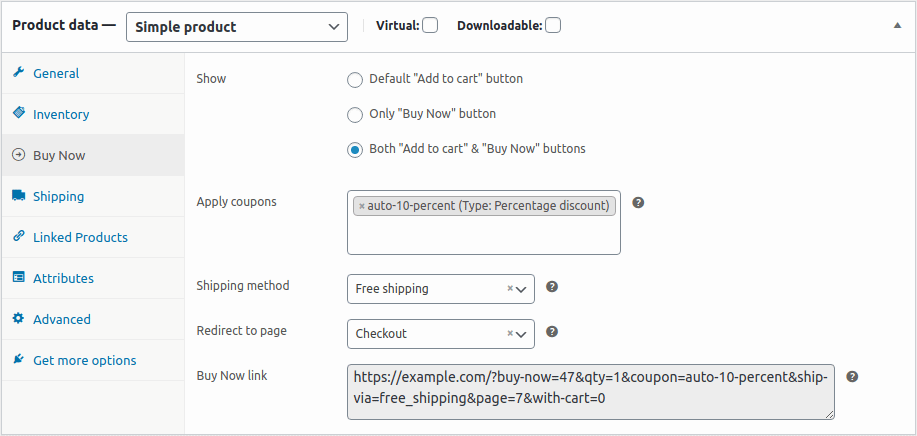
Task: Choose Default "Add to cart" button radio
Action: coord(354,79)
